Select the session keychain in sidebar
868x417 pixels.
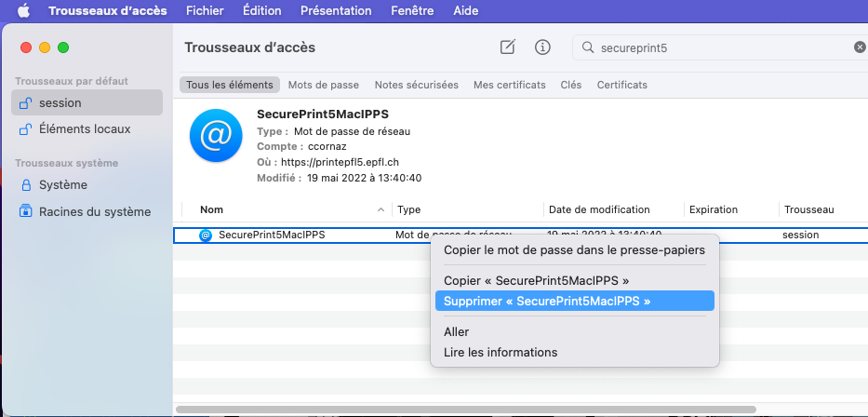coord(87,102)
